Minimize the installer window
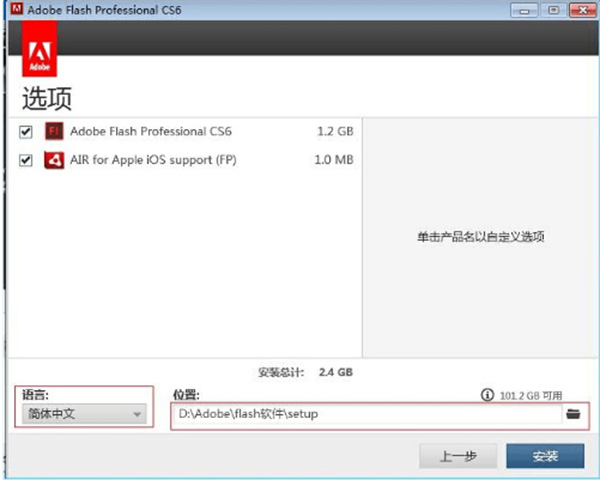This screenshot has height=480, width=600. (x=524, y=10)
